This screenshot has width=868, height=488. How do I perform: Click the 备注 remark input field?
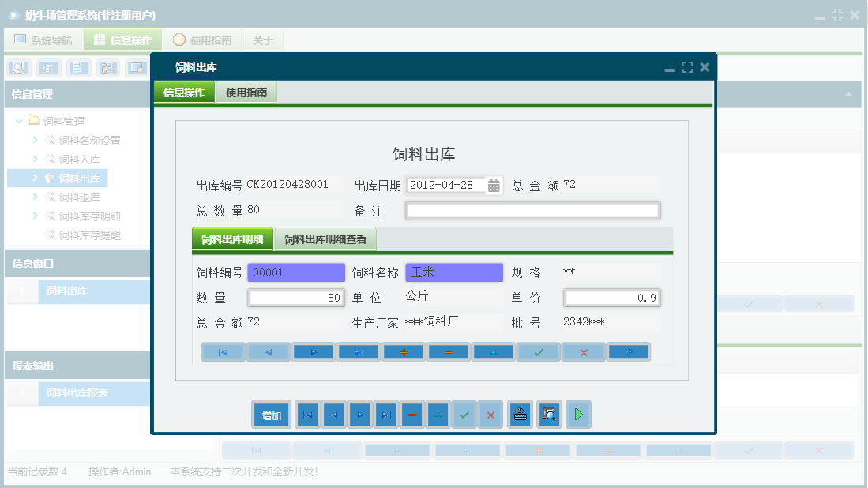click(532, 210)
